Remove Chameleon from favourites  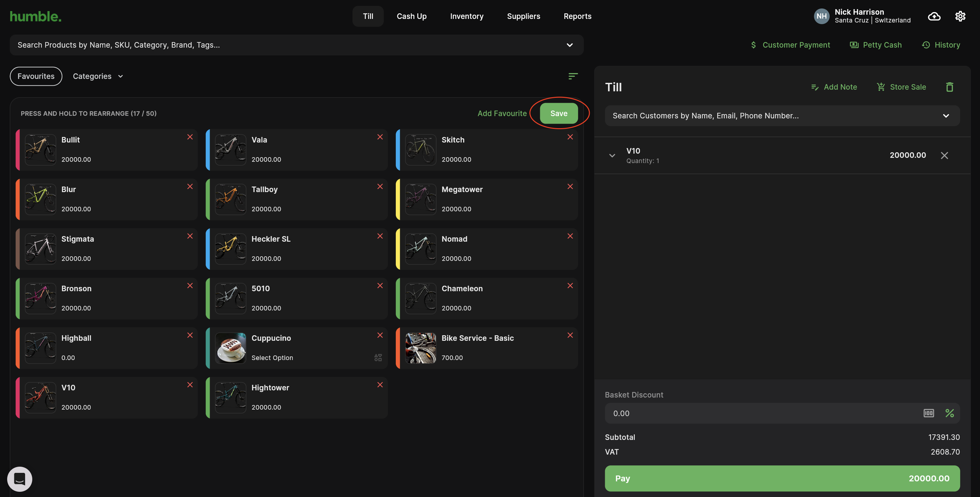tap(570, 285)
